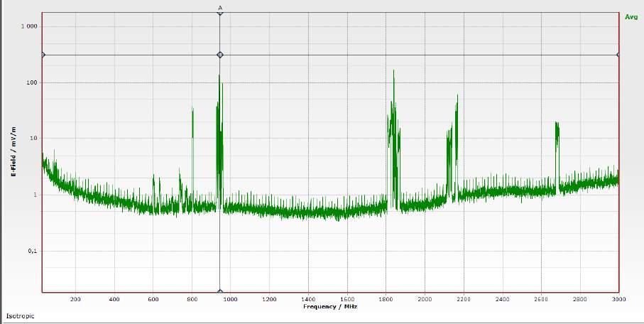Click the '2600' frequency tick label
This screenshot has height=324, width=644.
[x=541, y=299]
